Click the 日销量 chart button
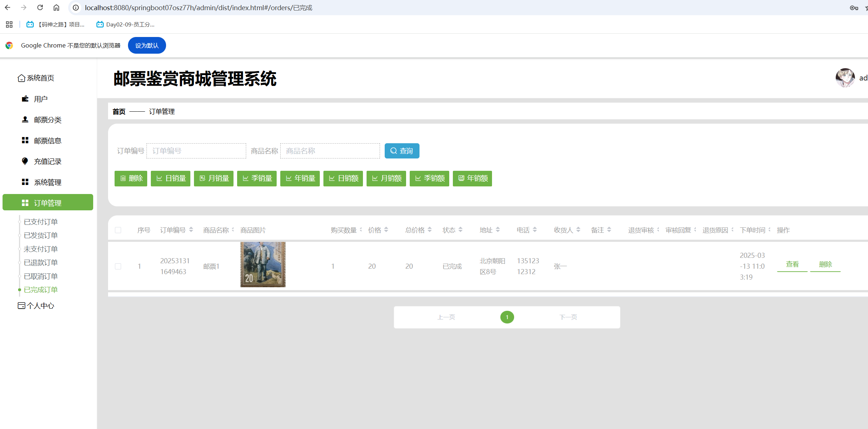The width and height of the screenshot is (868, 429). pos(170,178)
